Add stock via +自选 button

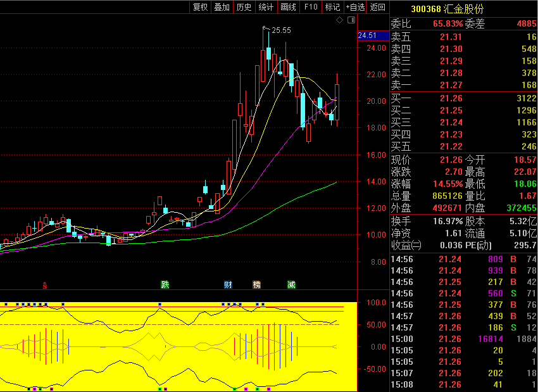(x=355, y=7)
